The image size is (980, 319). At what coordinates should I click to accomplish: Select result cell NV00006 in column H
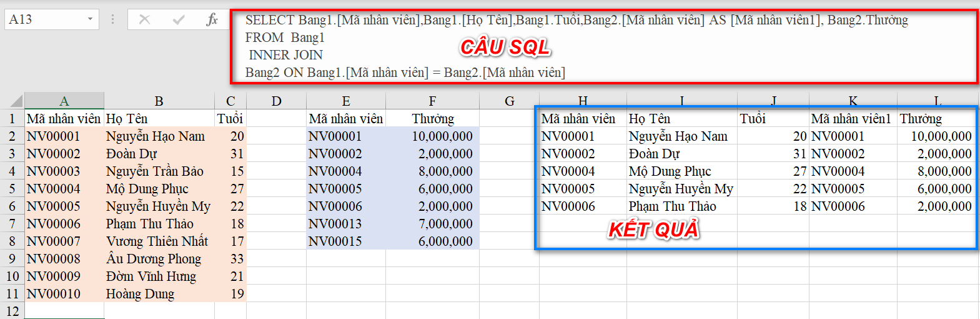coord(583,206)
